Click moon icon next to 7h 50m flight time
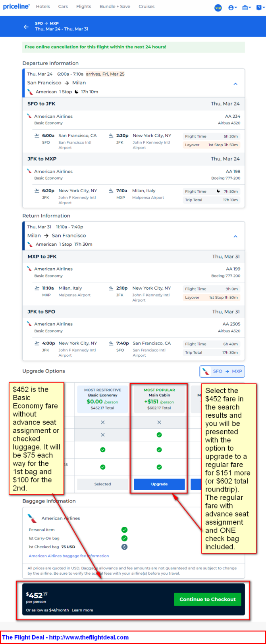 (x=218, y=191)
